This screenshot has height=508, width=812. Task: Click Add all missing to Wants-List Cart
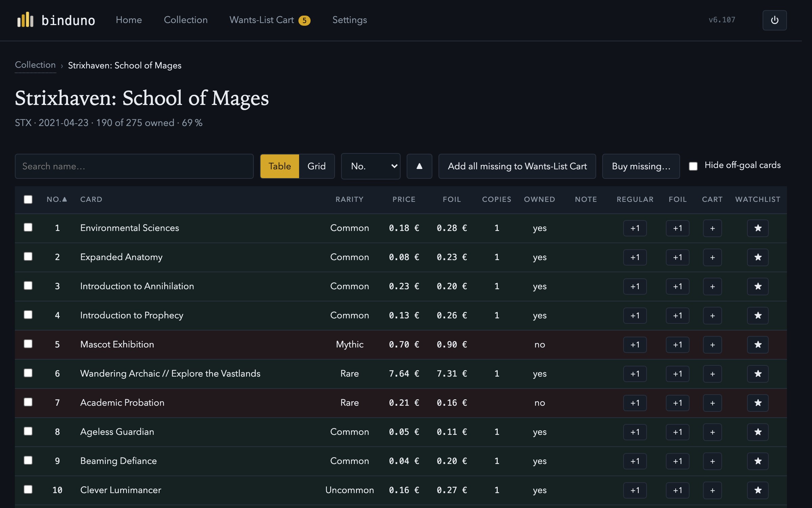517,166
